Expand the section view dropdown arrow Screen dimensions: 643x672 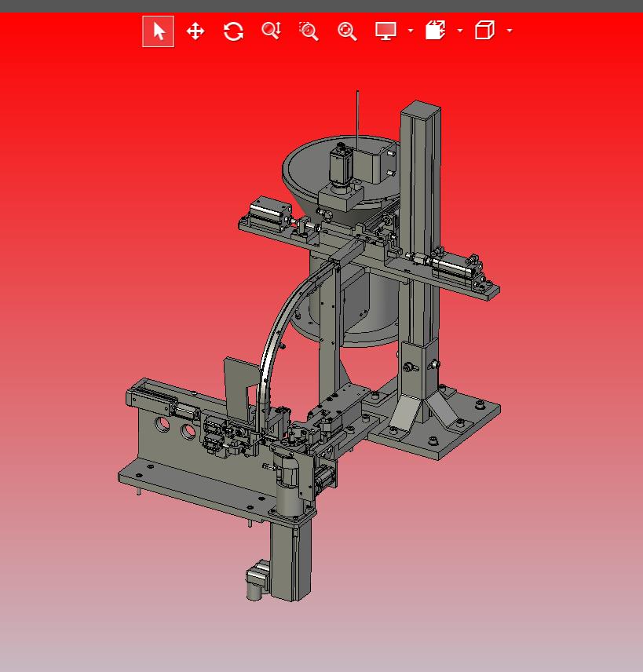pos(460,31)
